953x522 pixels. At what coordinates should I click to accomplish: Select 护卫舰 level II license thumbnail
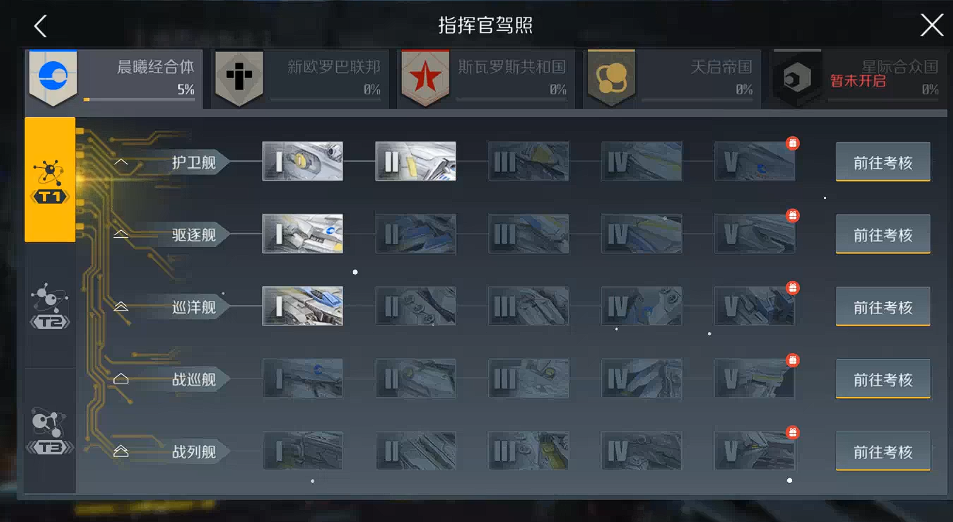click(x=416, y=162)
